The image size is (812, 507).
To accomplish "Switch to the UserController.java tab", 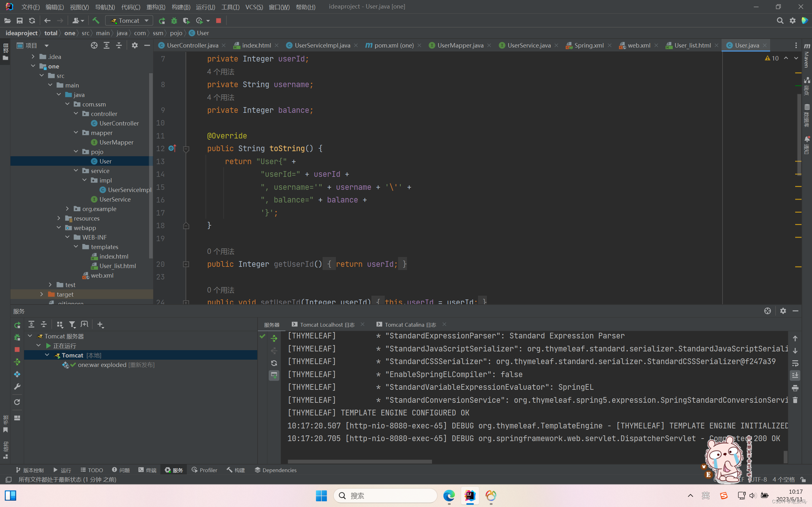I will point(192,45).
